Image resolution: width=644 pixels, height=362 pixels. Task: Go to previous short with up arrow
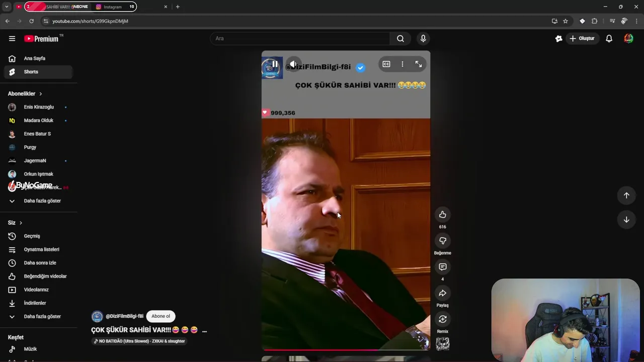[626, 196]
